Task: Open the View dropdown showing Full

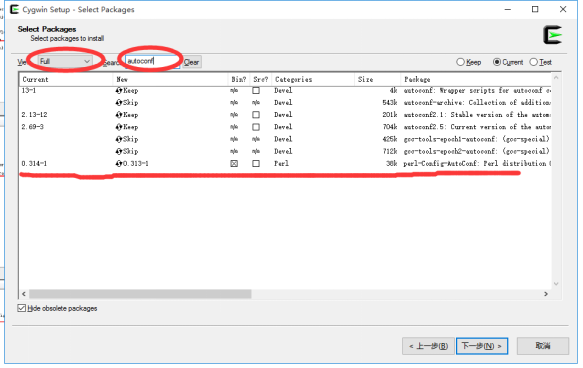Action: click(65, 61)
